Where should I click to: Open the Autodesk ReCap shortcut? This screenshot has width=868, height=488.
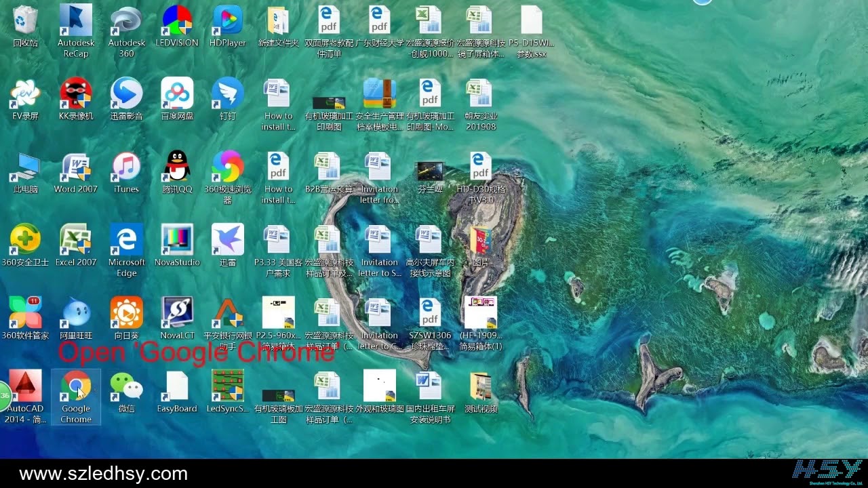pyautogui.click(x=76, y=31)
